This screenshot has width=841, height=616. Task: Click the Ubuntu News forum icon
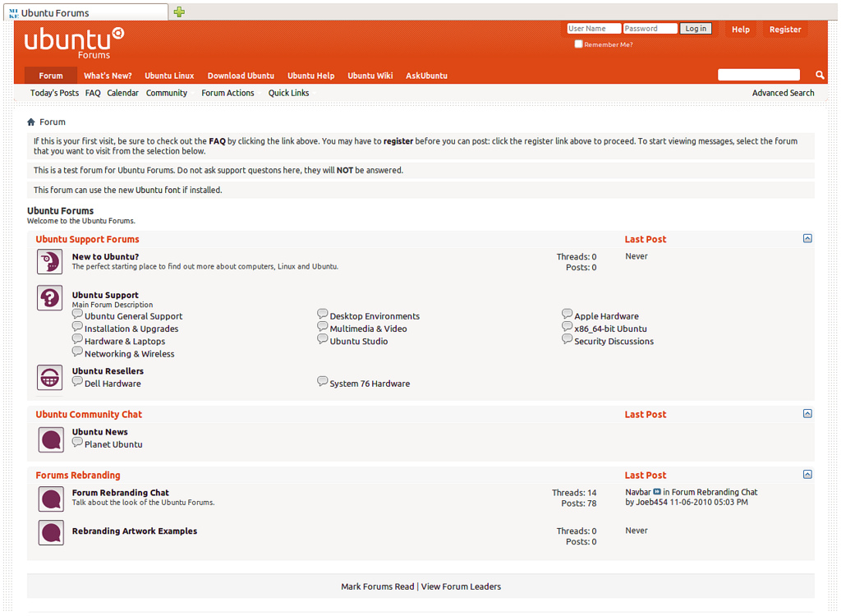(x=51, y=439)
